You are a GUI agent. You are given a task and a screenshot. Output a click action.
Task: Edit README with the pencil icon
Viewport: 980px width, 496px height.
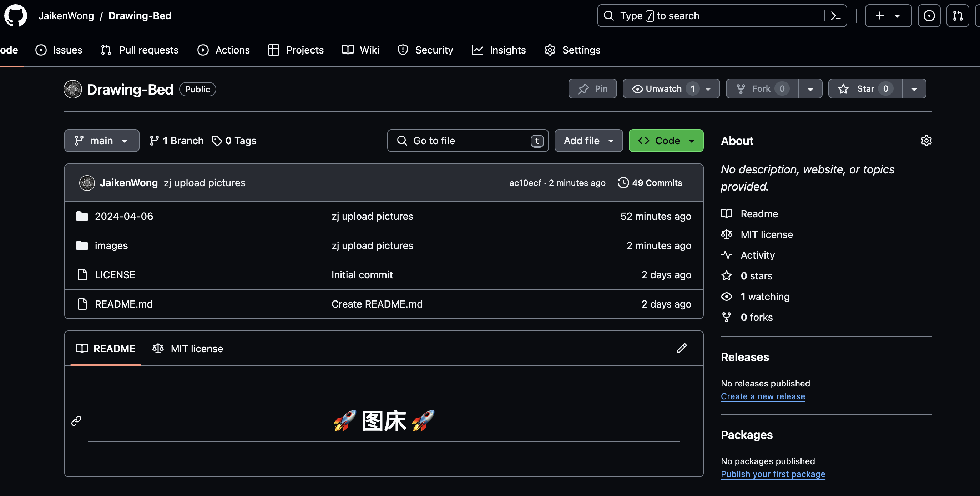(x=681, y=348)
